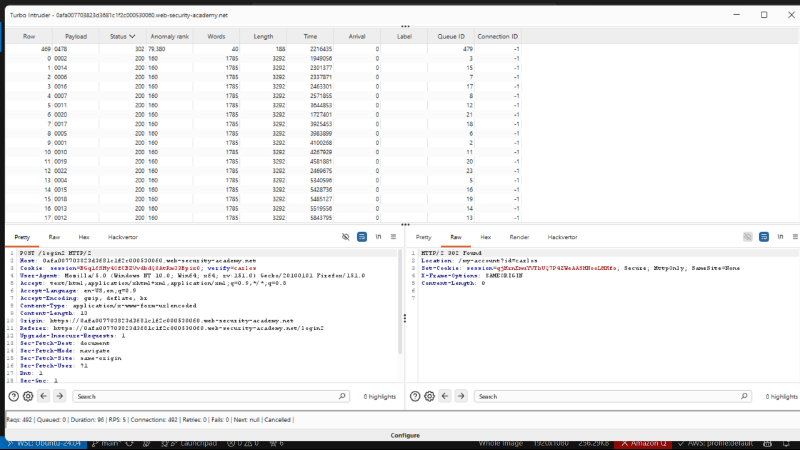
Task: Click the 302 status cell
Action: coord(122,49)
